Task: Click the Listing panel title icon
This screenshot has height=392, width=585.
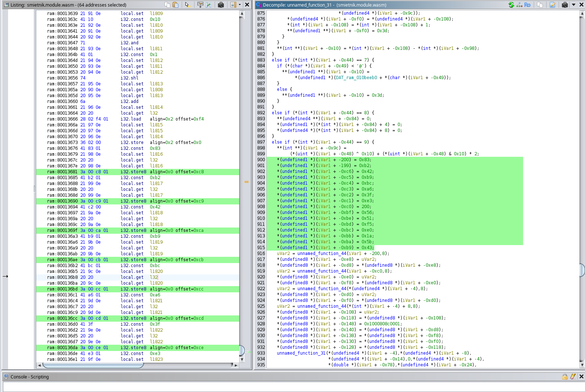Action: coord(6,5)
